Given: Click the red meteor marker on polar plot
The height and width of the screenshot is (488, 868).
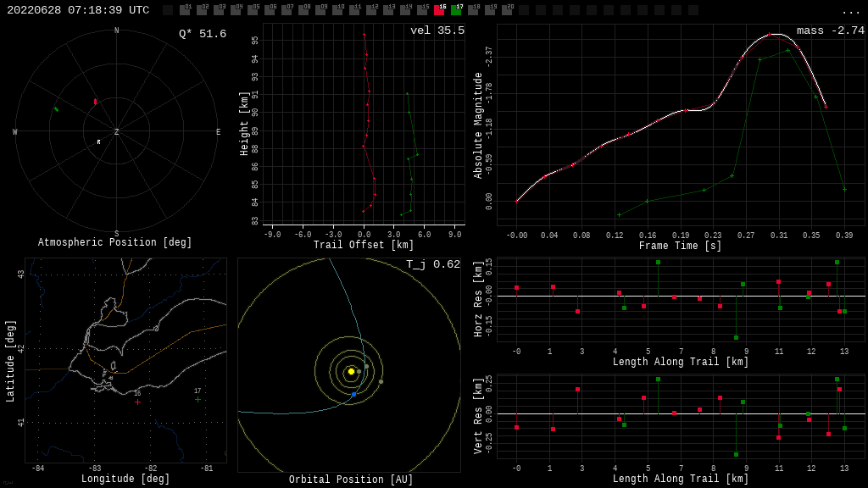Looking at the screenshot, I should [95, 102].
